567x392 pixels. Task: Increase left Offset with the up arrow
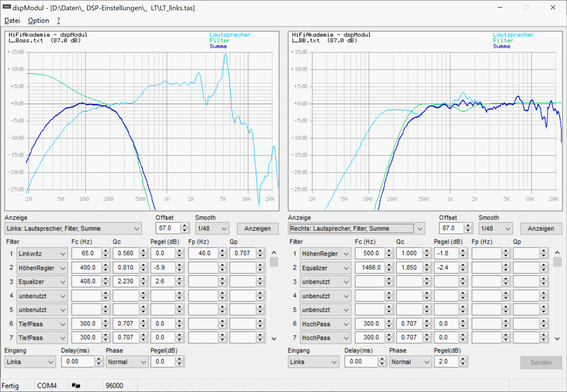tap(185, 226)
